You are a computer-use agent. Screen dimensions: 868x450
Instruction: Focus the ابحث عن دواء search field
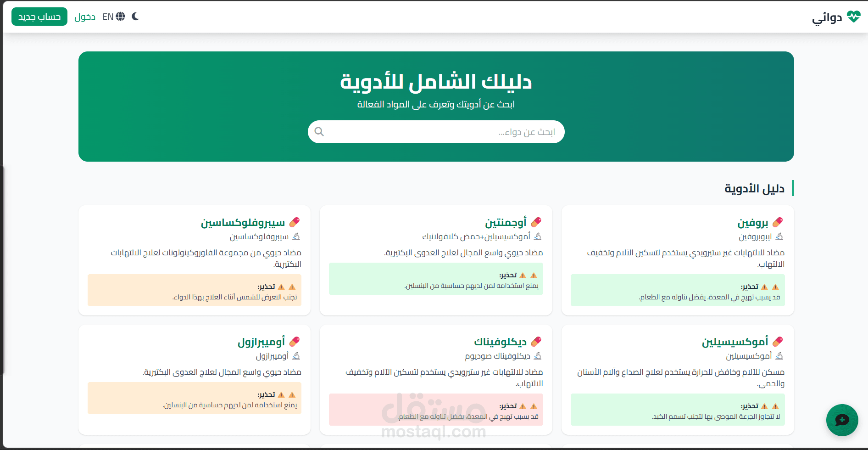tap(436, 132)
